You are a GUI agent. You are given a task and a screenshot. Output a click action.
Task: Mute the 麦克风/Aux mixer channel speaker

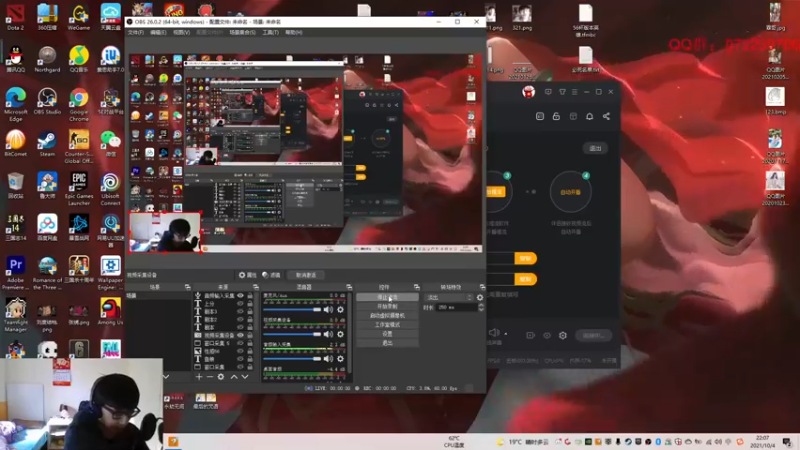pos(328,310)
